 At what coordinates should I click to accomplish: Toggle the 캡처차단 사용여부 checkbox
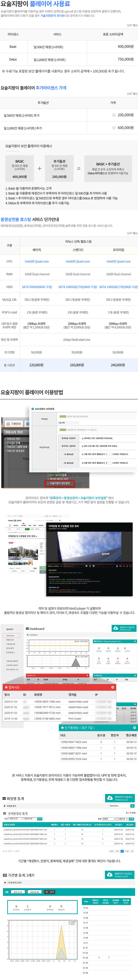pos(83,446)
